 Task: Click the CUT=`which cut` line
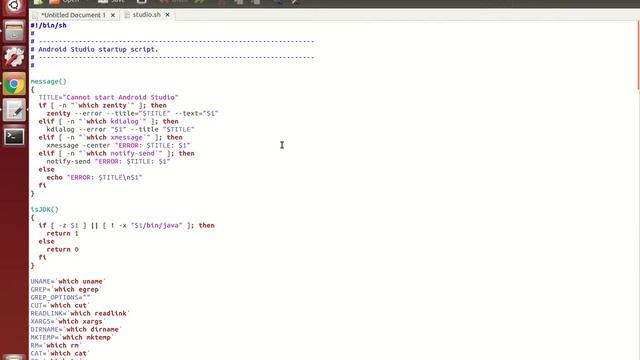pyautogui.click(x=60, y=305)
